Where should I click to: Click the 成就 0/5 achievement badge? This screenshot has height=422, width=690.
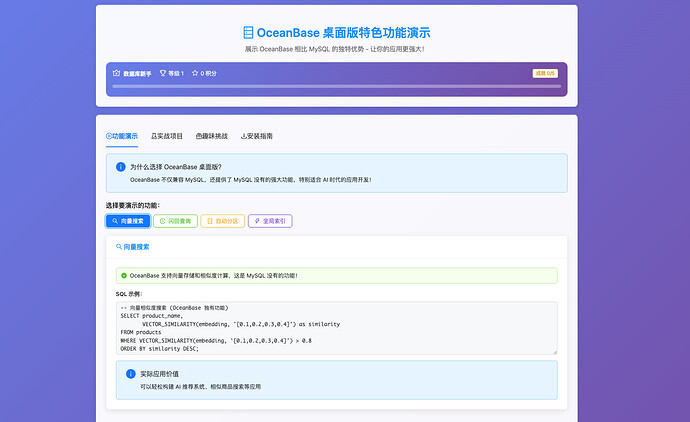(545, 73)
